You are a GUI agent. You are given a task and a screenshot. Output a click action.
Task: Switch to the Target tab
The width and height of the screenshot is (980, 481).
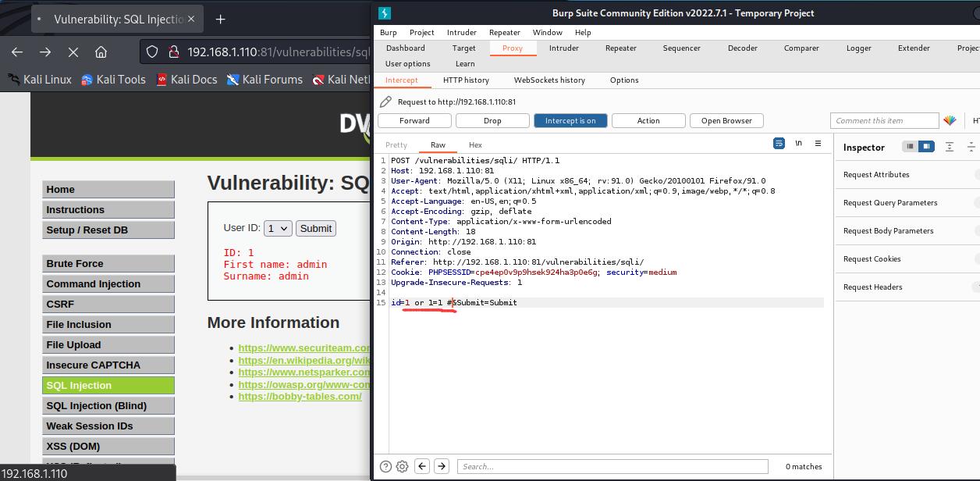pos(463,48)
